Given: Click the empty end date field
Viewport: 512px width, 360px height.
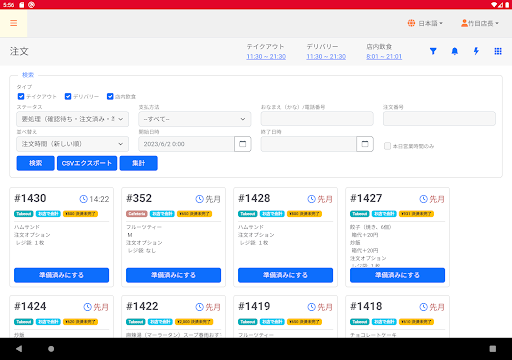Looking at the screenshot, I should pos(309,144).
